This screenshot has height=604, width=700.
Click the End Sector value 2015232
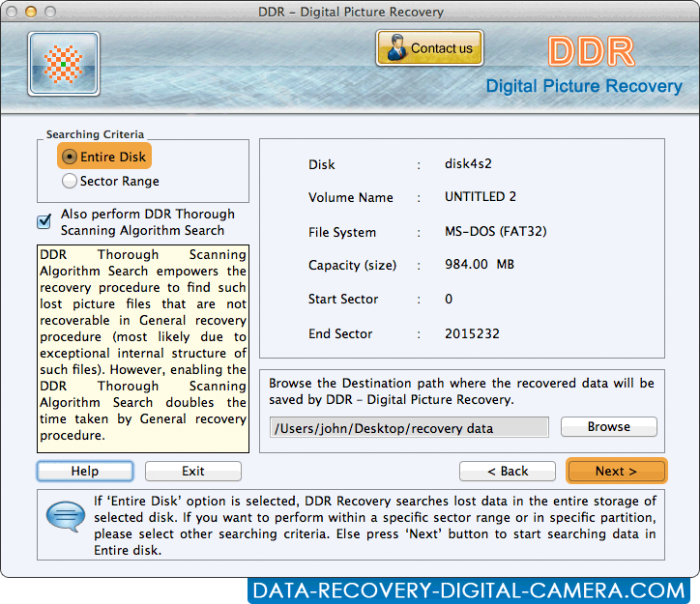pyautogui.click(x=472, y=333)
